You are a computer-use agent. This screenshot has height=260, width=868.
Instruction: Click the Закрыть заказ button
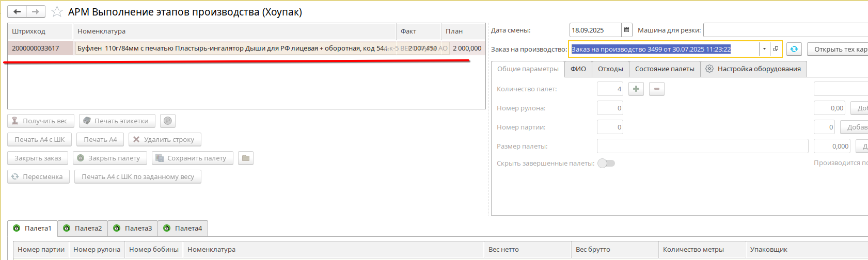(x=38, y=158)
